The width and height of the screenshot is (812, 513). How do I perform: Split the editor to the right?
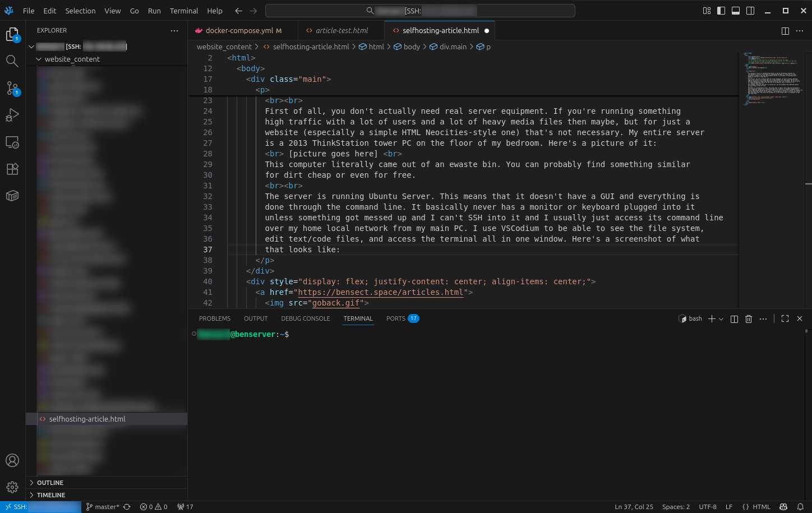click(785, 31)
